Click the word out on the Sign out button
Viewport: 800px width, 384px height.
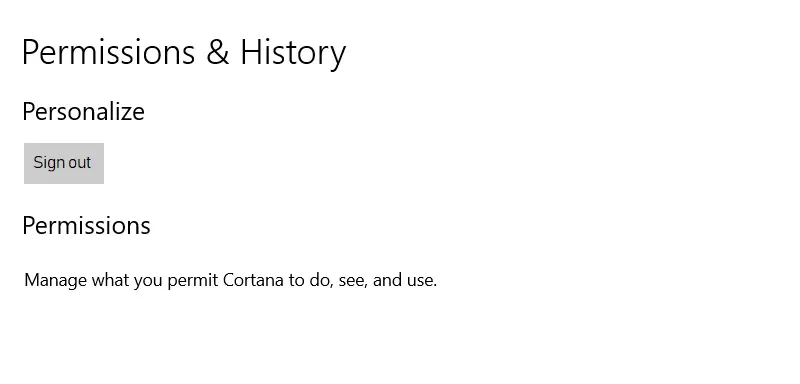pyautogui.click(x=79, y=163)
